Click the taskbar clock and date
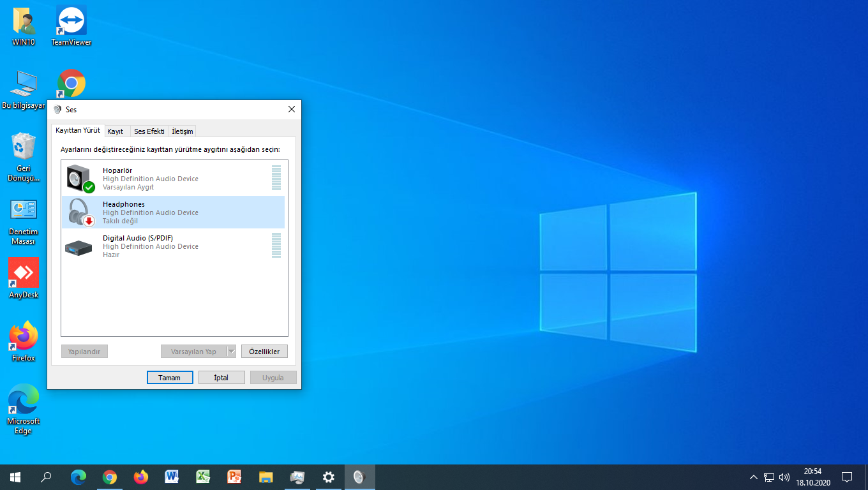The height and width of the screenshot is (490, 868). 812,477
